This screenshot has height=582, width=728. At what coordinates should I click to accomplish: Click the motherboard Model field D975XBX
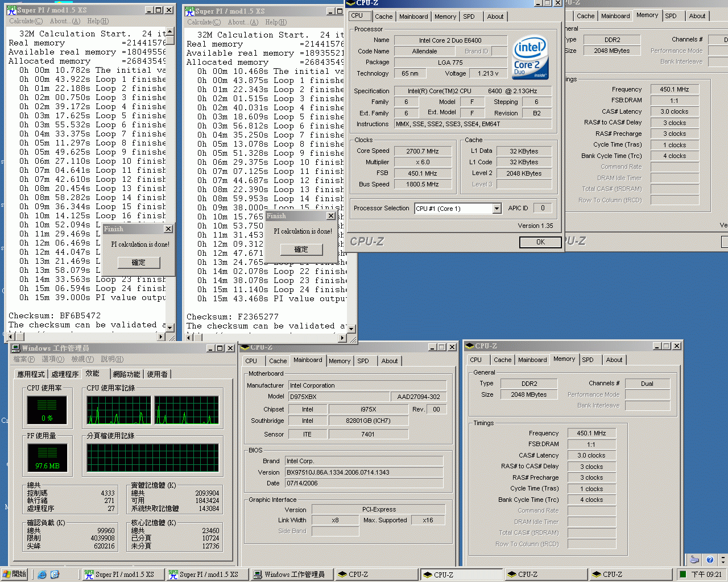(339, 397)
